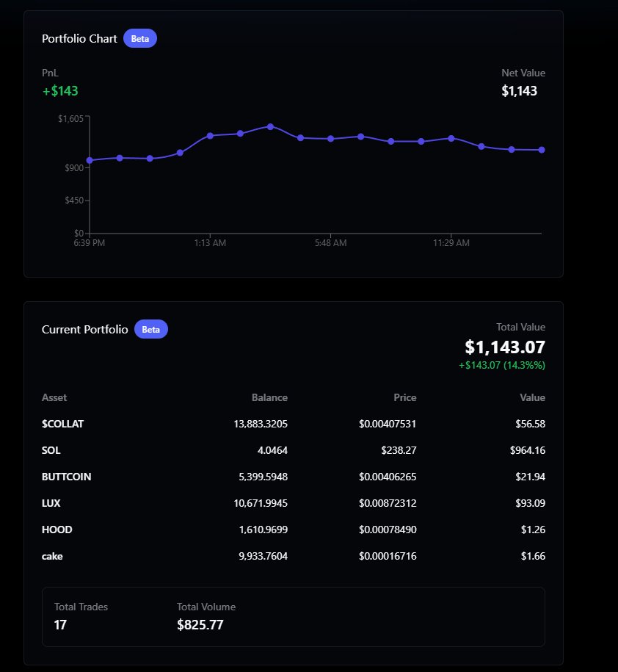Click the Value column header
Viewport: 618px width, 672px height.
(x=532, y=397)
